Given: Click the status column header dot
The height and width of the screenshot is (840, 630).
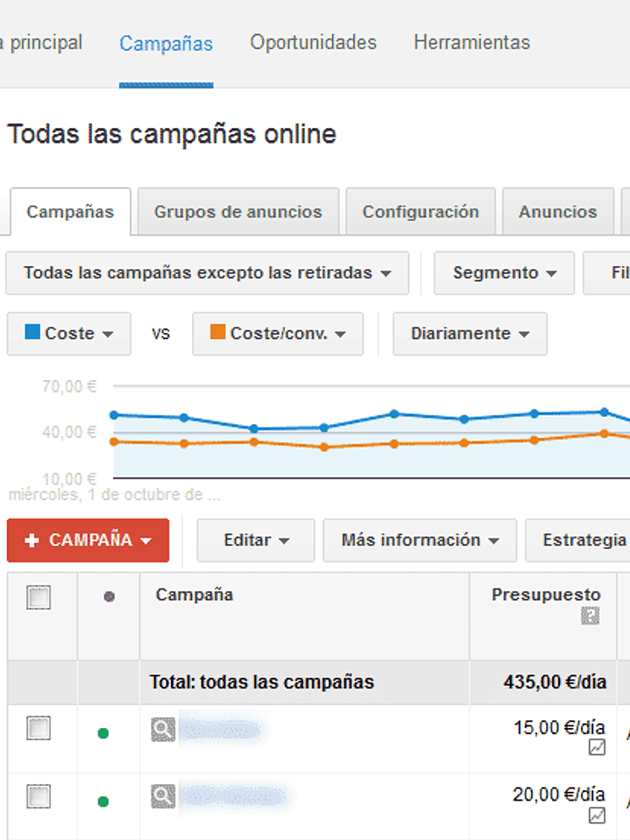Looking at the screenshot, I should pyautogui.click(x=109, y=596).
